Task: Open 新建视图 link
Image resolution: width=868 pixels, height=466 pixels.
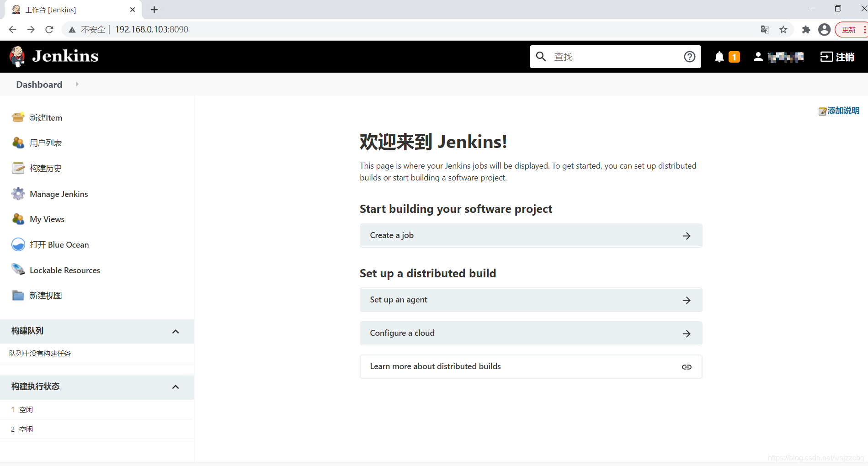Action: 46,295
